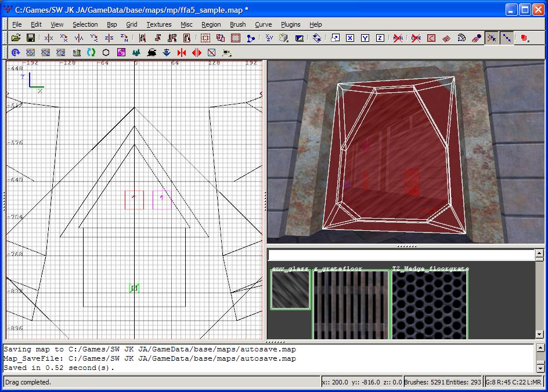Click the magenta C plugin icon
Image resolution: width=548 pixels, height=392 pixels.
[121, 53]
